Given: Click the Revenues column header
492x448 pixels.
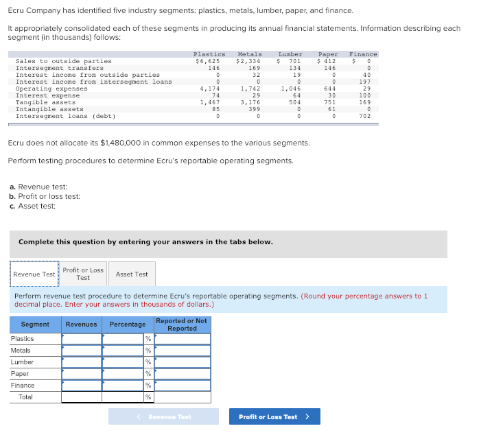Looking at the screenshot, I should (x=81, y=325).
